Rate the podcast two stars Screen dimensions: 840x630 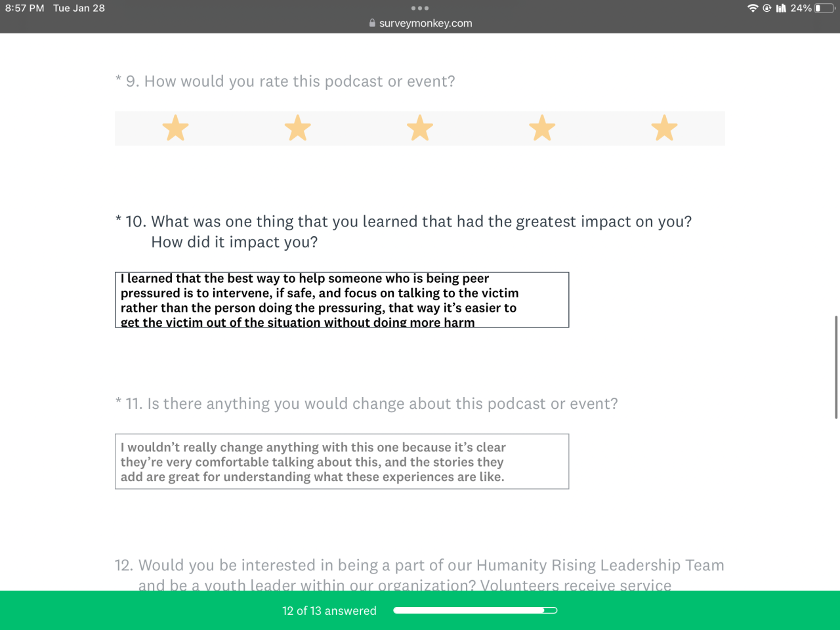pyautogui.click(x=297, y=128)
